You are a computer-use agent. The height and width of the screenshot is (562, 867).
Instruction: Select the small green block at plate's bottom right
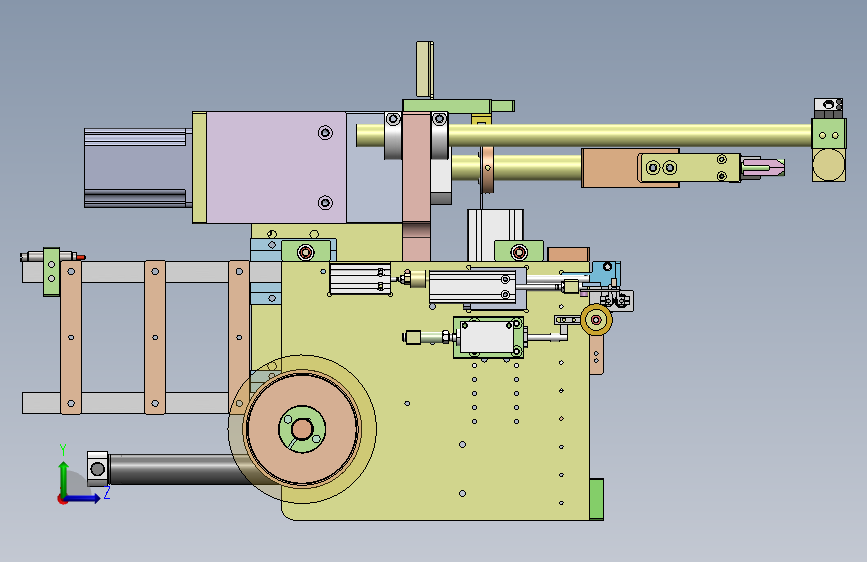click(596, 499)
